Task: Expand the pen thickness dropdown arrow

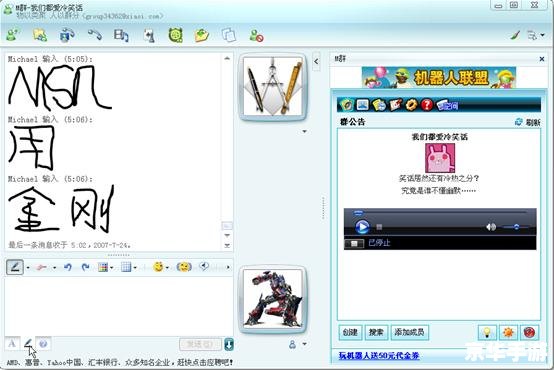Action: coord(28,268)
